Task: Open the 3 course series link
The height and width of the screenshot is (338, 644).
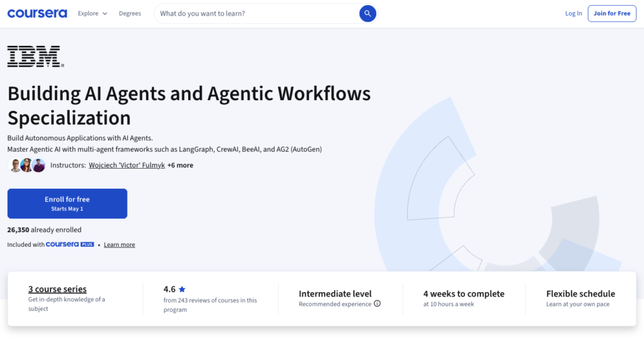Action: coord(57,289)
